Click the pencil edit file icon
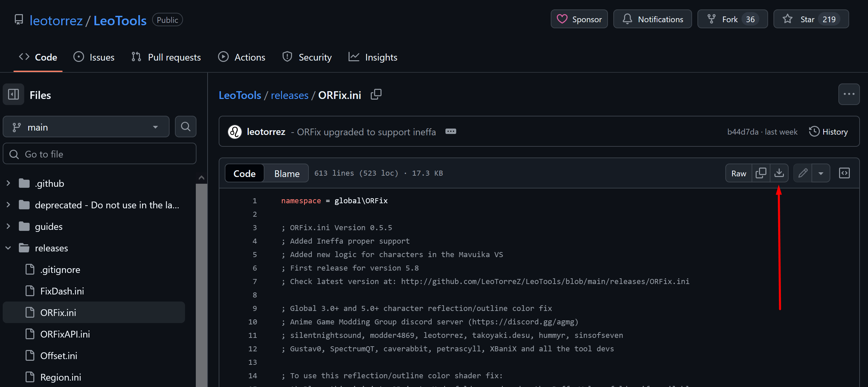The width and height of the screenshot is (868, 387). tap(803, 173)
